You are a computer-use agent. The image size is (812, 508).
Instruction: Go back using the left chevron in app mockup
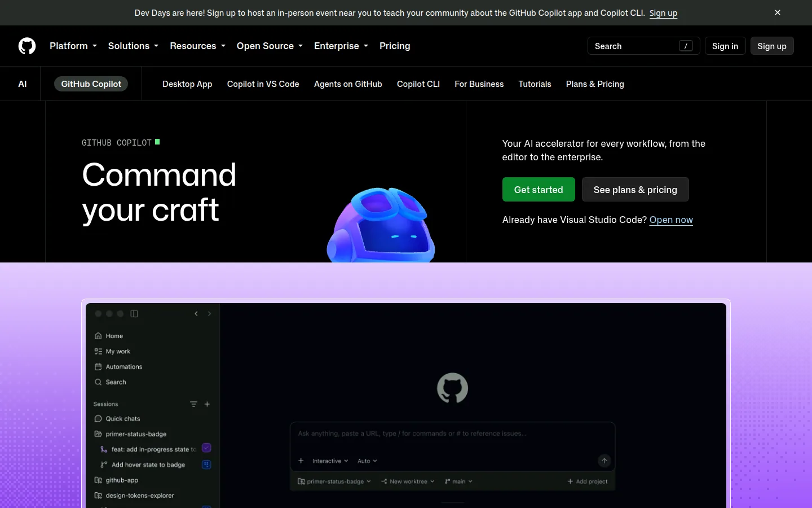coord(196,314)
